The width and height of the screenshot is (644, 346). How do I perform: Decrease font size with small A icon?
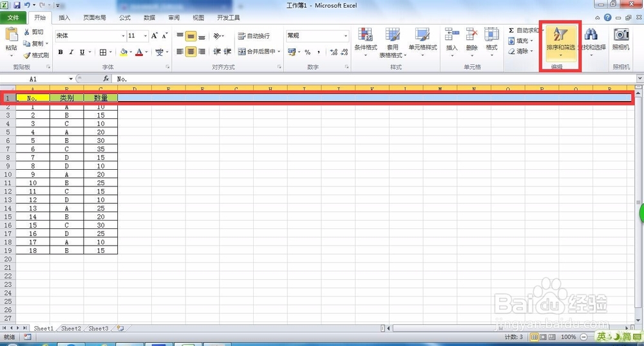tap(164, 35)
